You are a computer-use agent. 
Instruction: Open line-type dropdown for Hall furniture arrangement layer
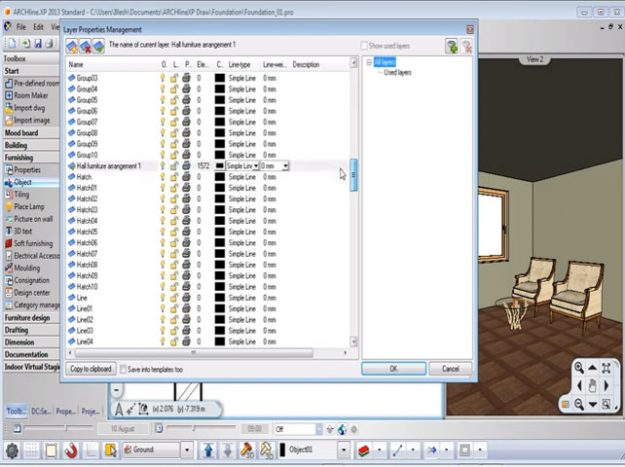tap(255, 166)
